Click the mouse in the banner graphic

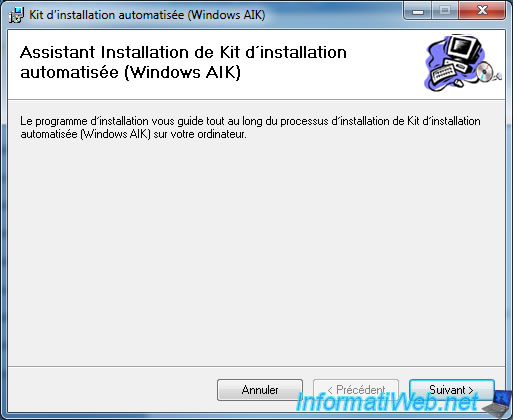[x=460, y=82]
